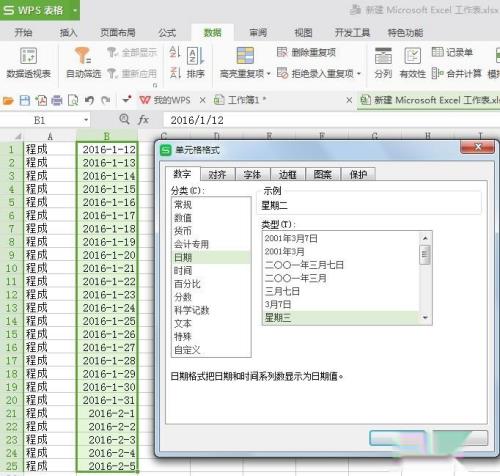Click the Save disk icon

click(25, 100)
